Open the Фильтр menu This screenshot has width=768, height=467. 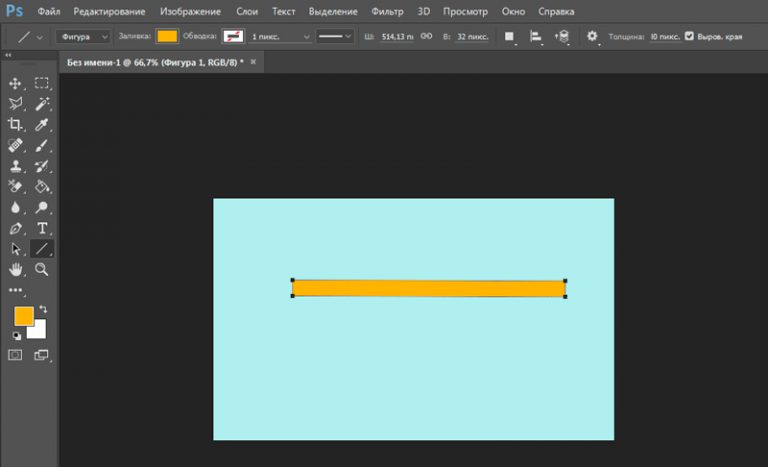387,11
